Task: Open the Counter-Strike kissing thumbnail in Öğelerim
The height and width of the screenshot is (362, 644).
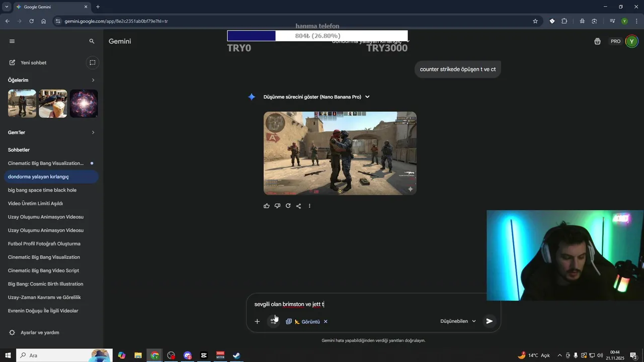Action: pos(22,104)
